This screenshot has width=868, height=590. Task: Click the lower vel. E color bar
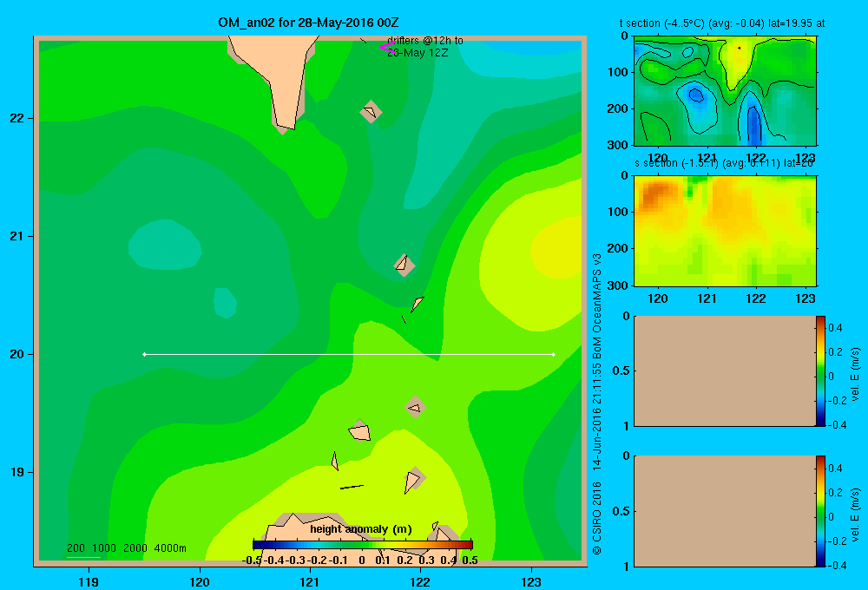[820, 511]
